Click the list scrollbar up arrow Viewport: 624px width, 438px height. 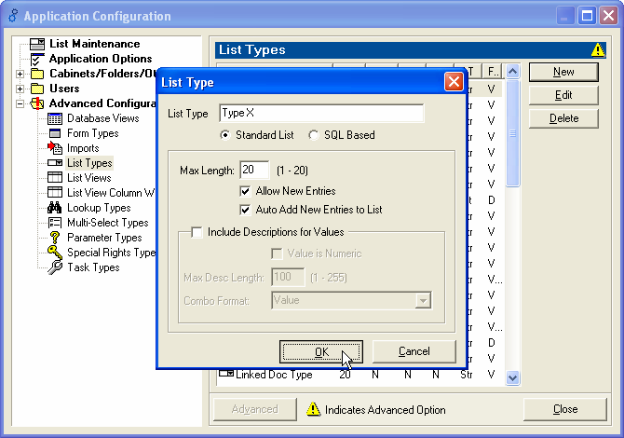click(x=513, y=72)
